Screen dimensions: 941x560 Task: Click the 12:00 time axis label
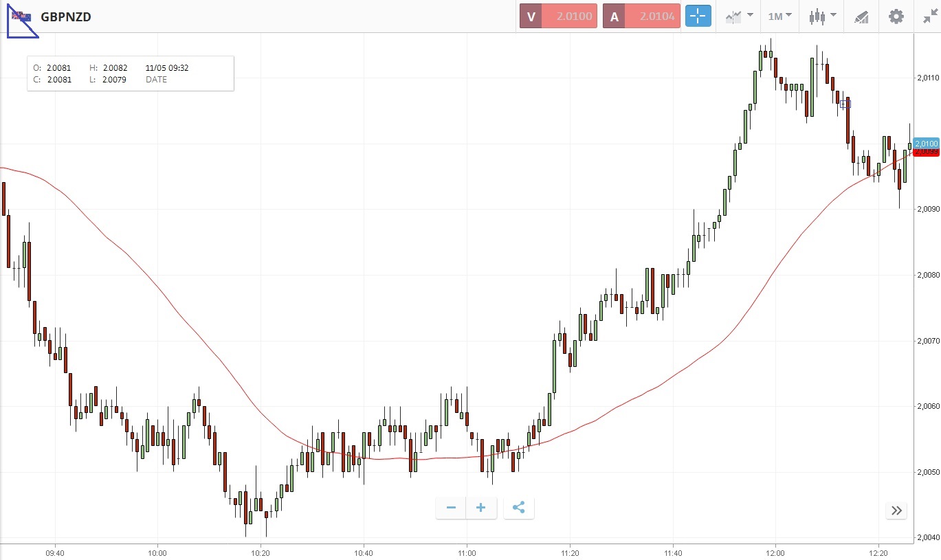(775, 552)
